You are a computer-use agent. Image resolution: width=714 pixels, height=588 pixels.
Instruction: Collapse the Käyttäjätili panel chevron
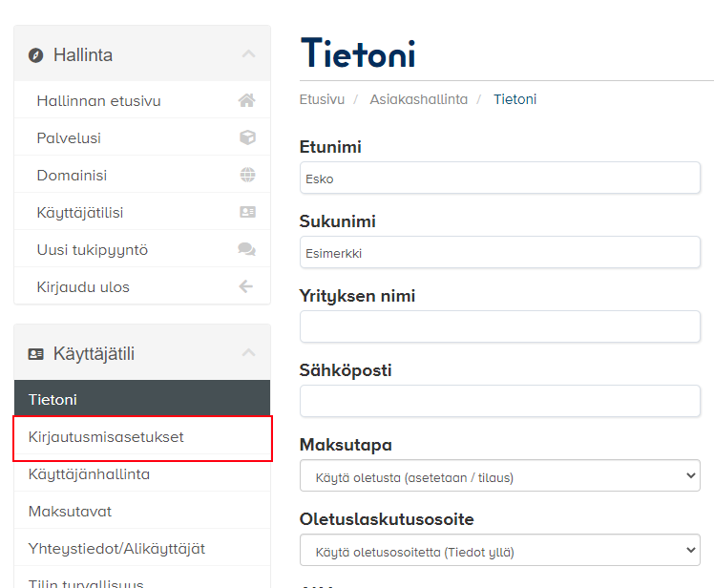pos(248,353)
